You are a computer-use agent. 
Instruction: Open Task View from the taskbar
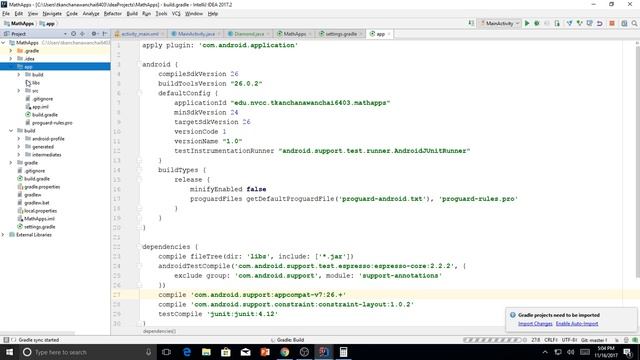(x=166, y=352)
